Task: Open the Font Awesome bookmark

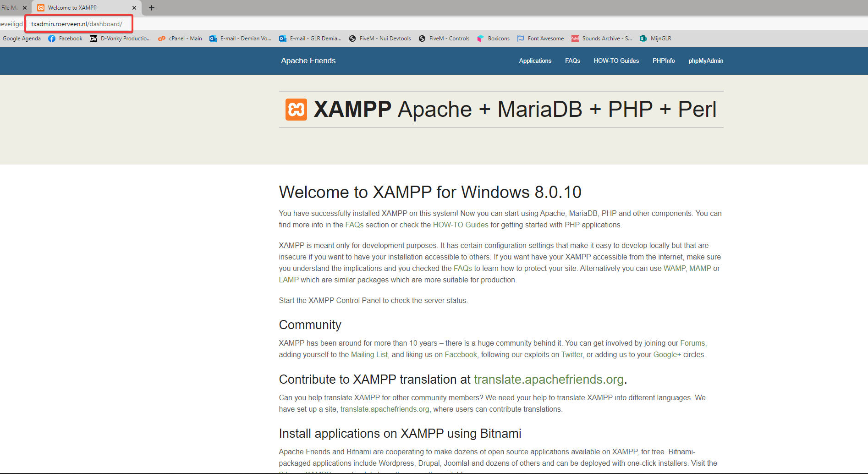Action: tap(541, 39)
